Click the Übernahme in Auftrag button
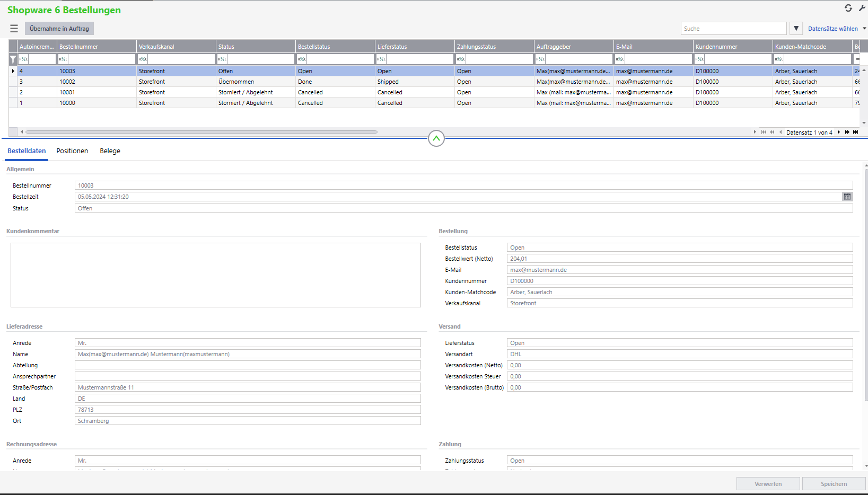Viewport: 868px width, 495px height. (59, 29)
